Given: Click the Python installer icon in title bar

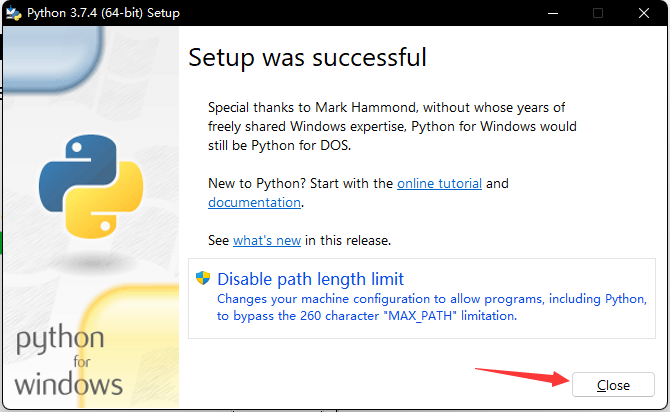Looking at the screenshot, I should tap(14, 13).
